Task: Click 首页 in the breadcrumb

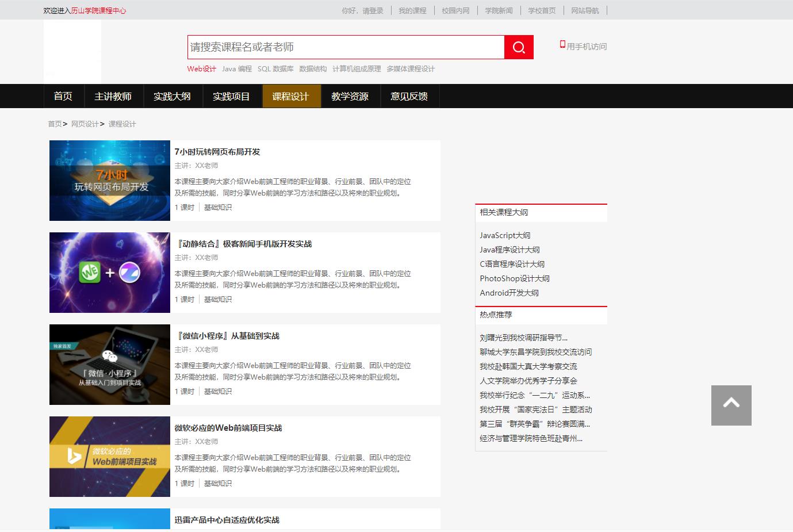Action: [x=55, y=124]
